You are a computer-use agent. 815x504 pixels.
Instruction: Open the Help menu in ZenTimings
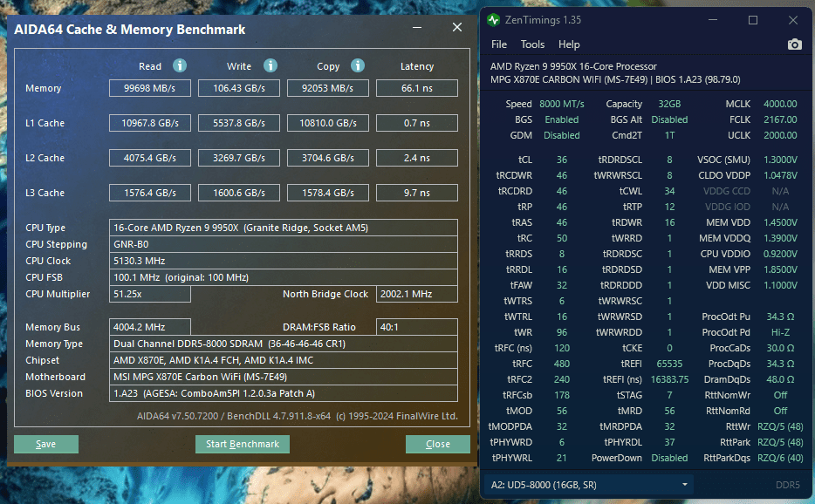pyautogui.click(x=569, y=44)
